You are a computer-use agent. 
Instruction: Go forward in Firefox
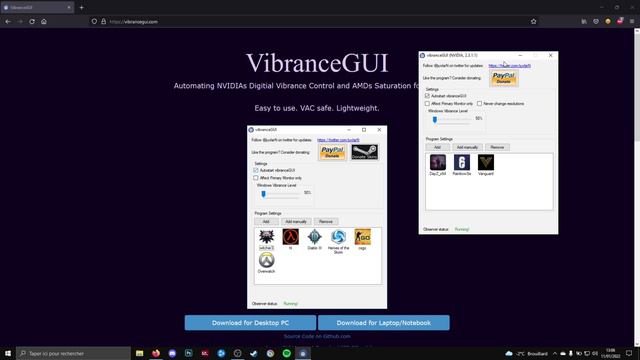point(20,22)
